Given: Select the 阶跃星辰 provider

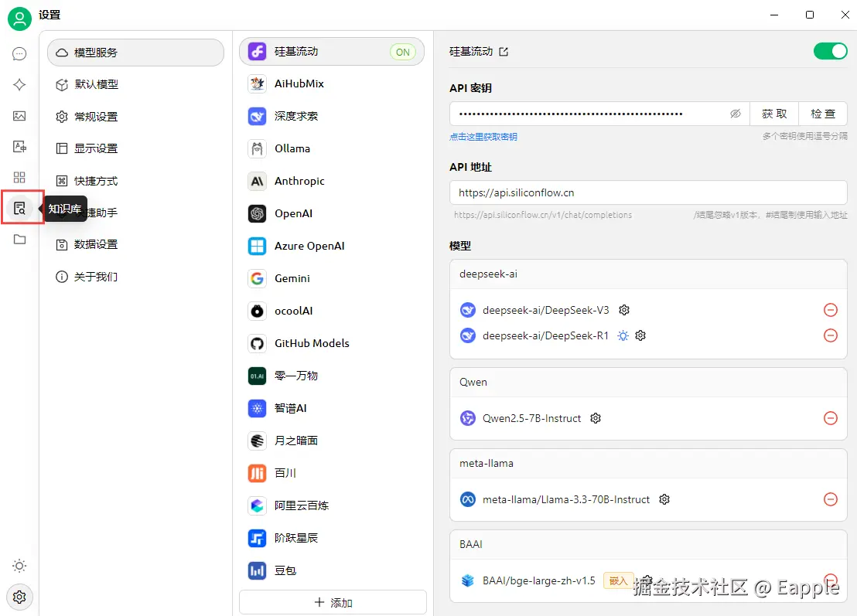Looking at the screenshot, I should tap(332, 538).
